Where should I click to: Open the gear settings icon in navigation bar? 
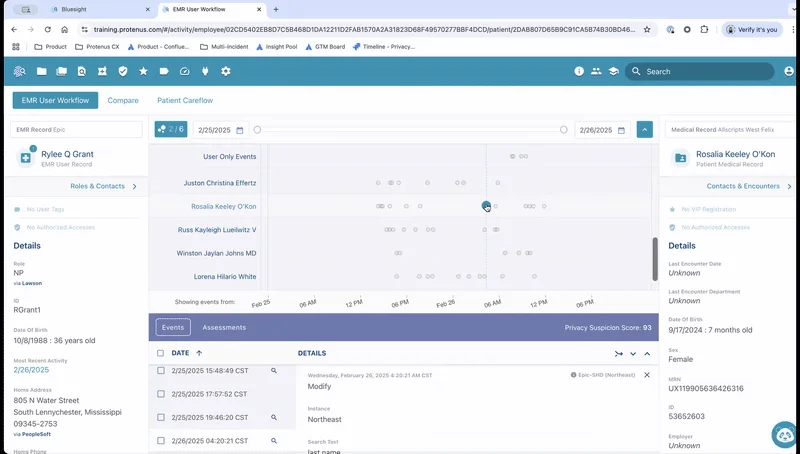(x=225, y=71)
